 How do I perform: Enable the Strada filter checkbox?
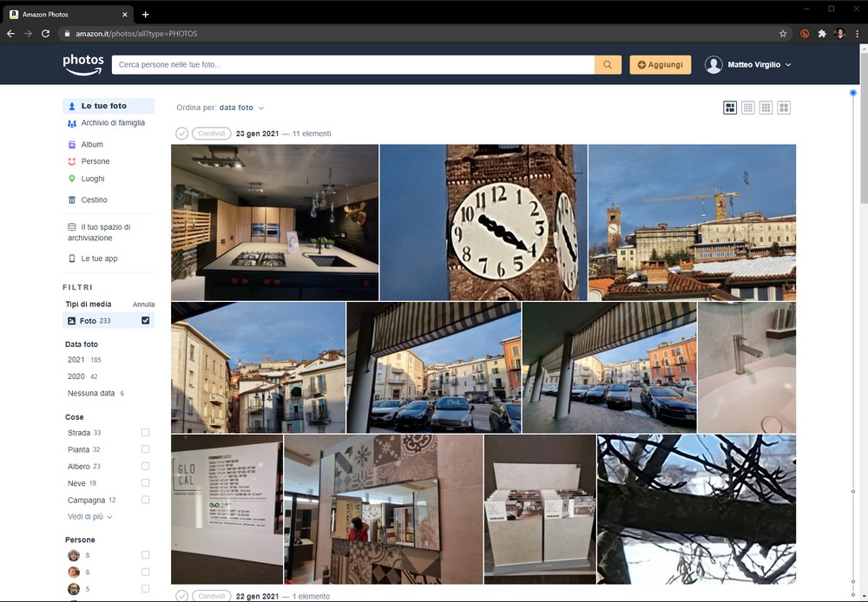pyautogui.click(x=145, y=433)
